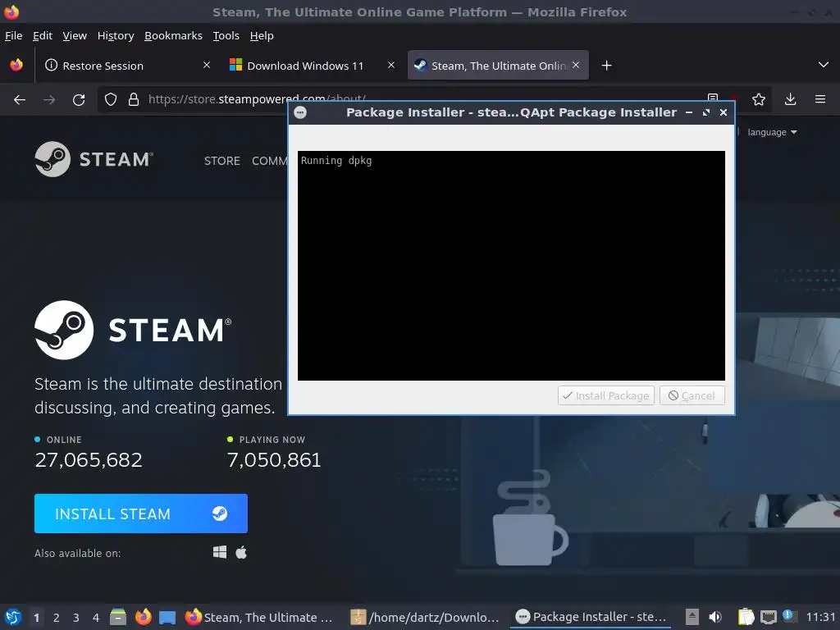Image resolution: width=840 pixels, height=630 pixels.
Task: Open a new tab with the plus icon
Action: pos(606,66)
